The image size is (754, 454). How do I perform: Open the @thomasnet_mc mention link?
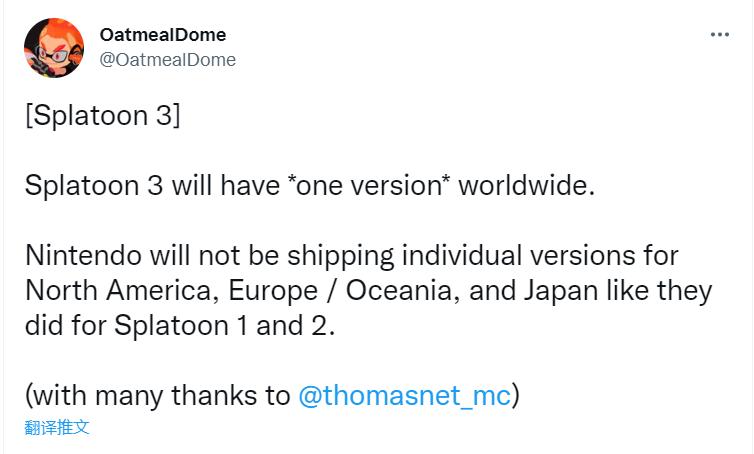pyautogui.click(x=404, y=395)
